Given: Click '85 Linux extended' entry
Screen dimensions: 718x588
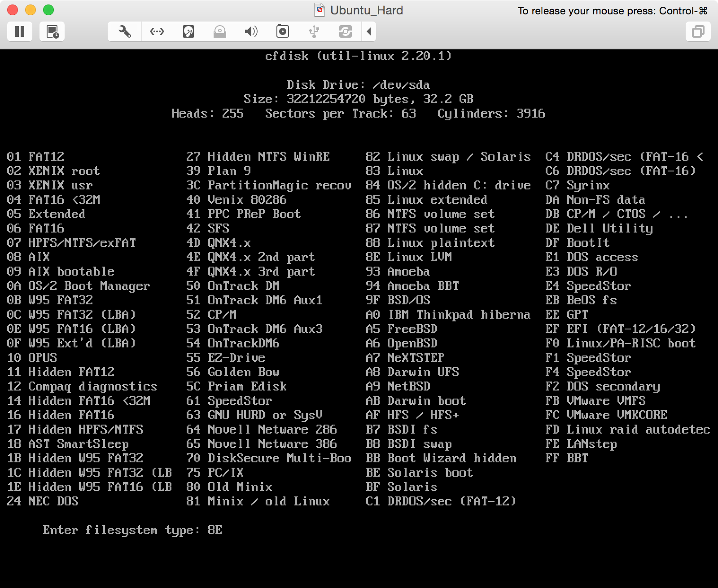Looking at the screenshot, I should tap(427, 200).
